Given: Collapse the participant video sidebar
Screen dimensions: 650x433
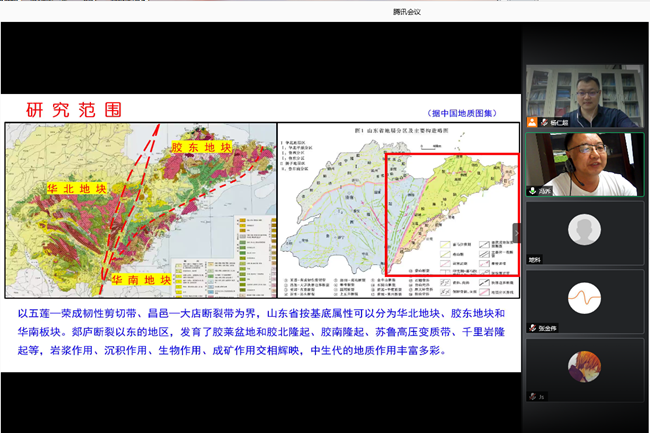Looking at the screenshot, I should tap(517, 232).
